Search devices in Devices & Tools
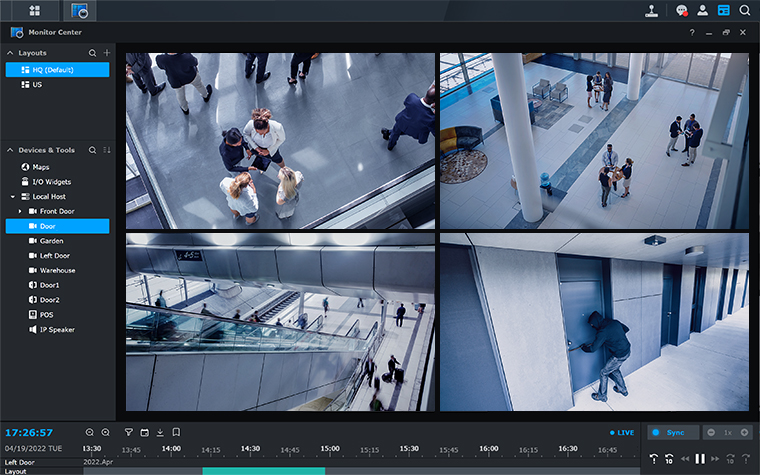Viewport: 760px width, 475px height. (93, 150)
